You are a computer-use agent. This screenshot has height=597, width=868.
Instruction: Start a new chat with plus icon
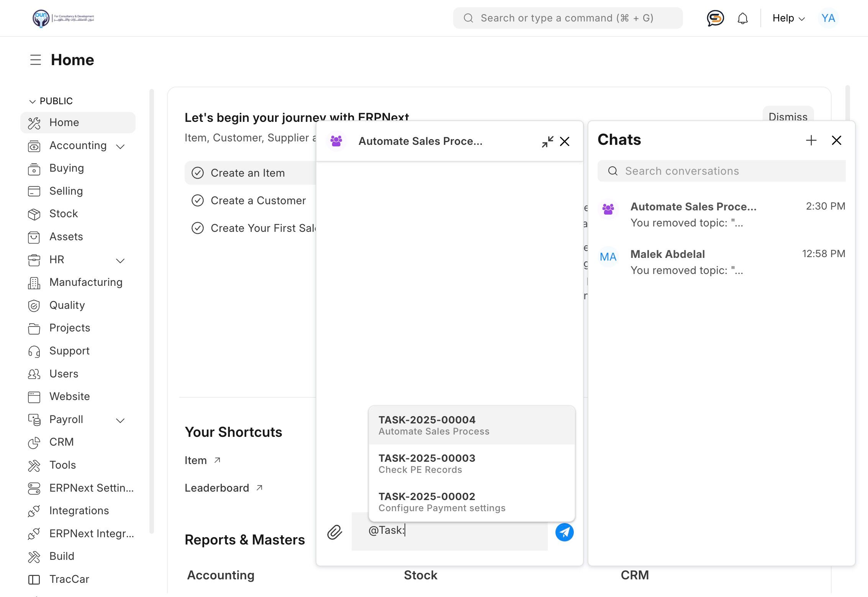pyautogui.click(x=811, y=140)
